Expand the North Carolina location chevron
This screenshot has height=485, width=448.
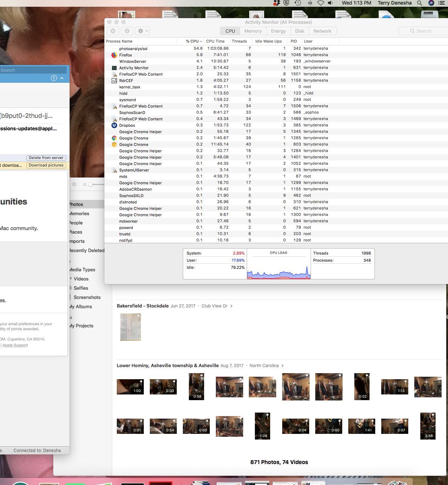point(283,366)
